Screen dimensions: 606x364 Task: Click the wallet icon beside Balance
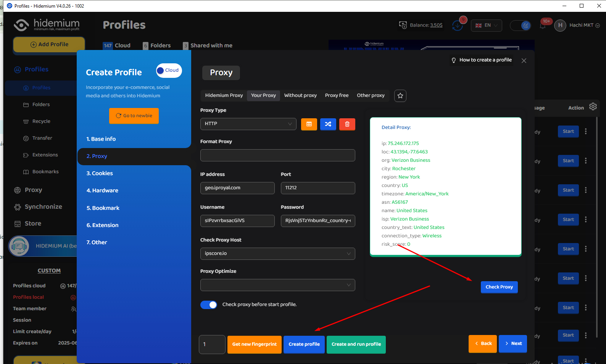click(403, 25)
